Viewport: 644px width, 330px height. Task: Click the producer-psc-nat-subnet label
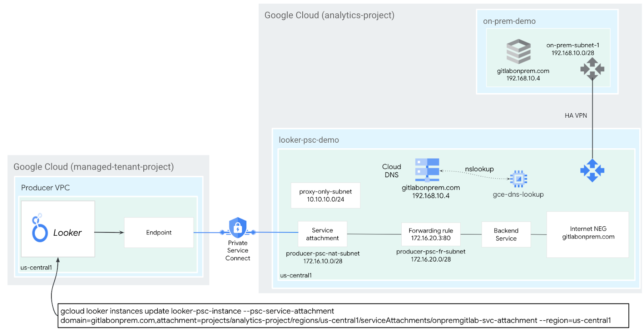pos(323,253)
